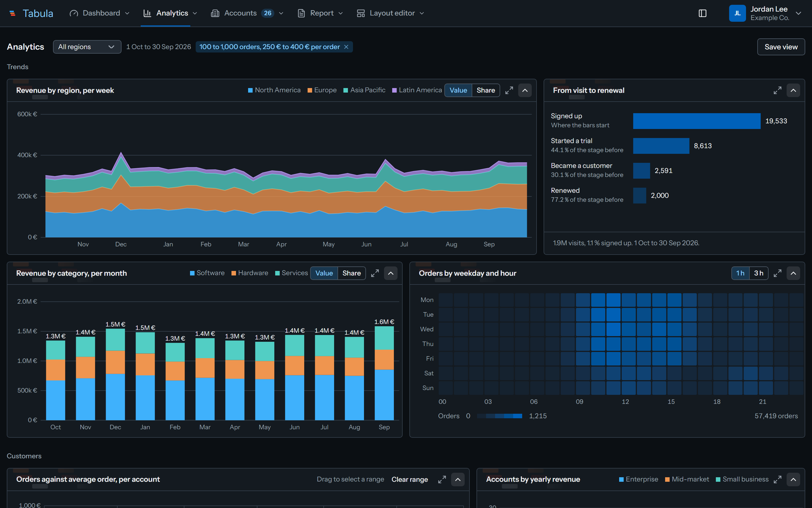Collapse the From visit to renewal panel
The image size is (812, 508).
(x=793, y=90)
